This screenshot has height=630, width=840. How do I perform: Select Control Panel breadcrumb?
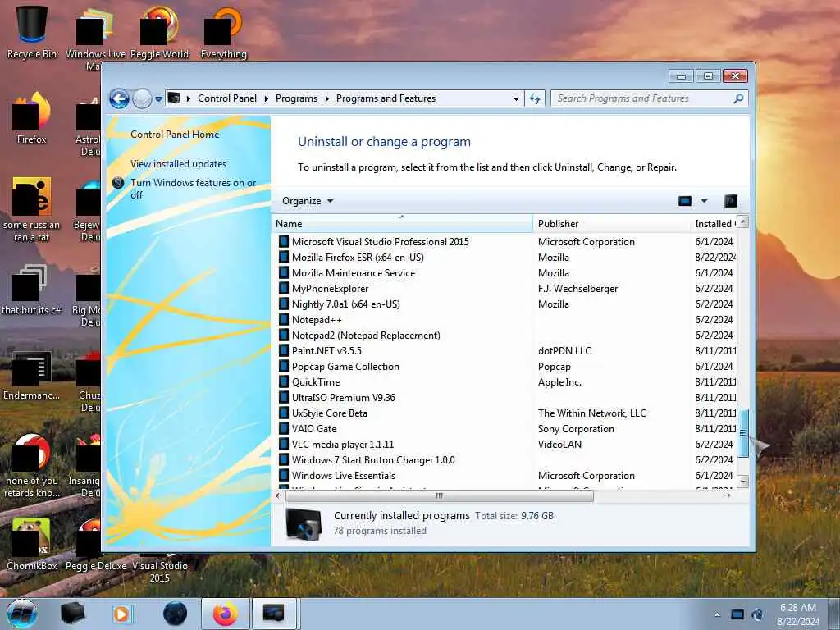pos(227,98)
